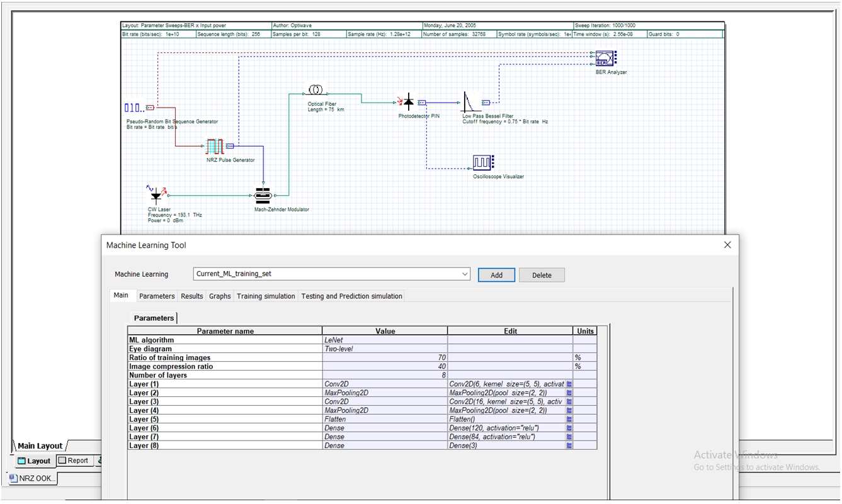Select the NRZ Pulse Generator icon
This screenshot has width=842, height=504.
(215, 147)
